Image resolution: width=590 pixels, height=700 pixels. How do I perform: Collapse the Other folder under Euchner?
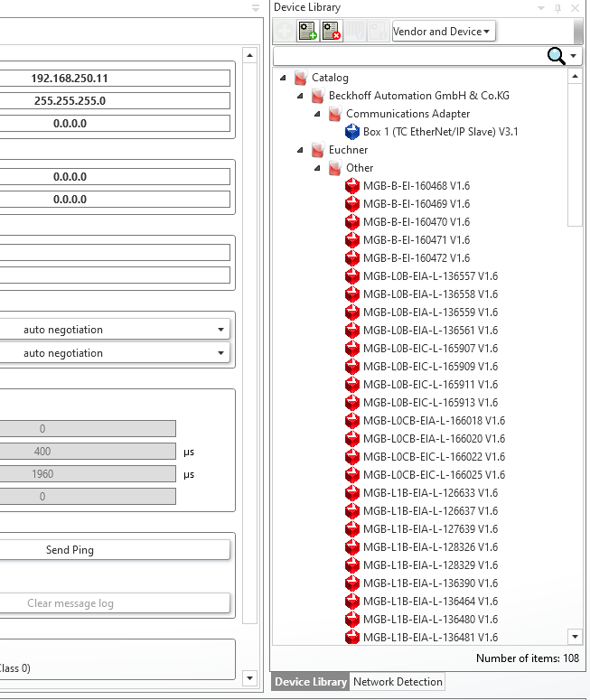click(317, 168)
